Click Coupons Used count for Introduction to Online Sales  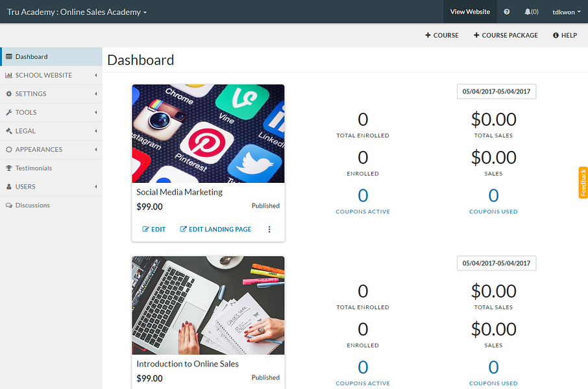[x=493, y=367]
